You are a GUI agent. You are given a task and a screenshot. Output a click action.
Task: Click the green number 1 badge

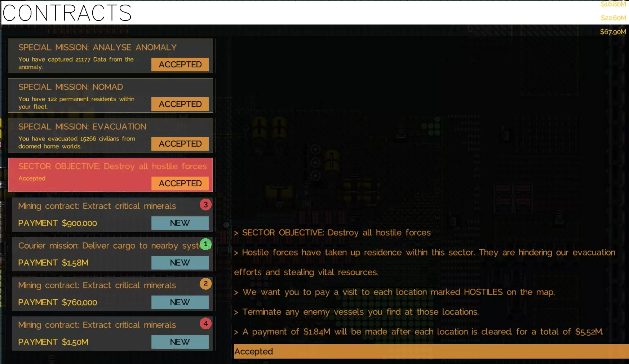[205, 244]
